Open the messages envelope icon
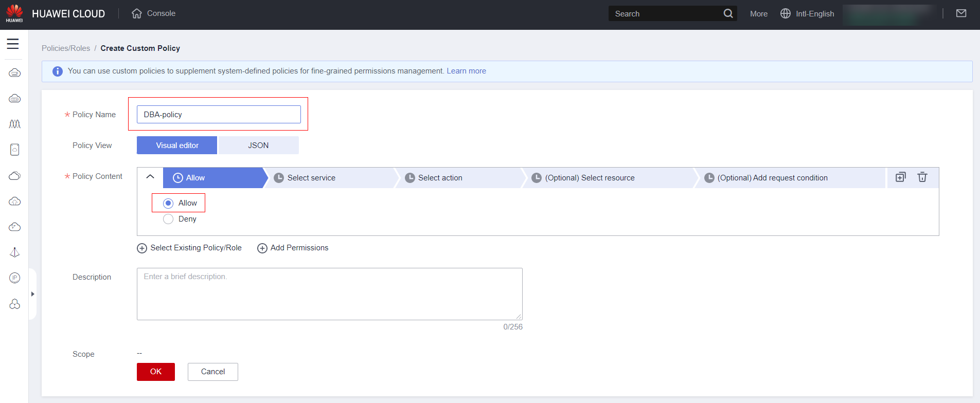Image resolution: width=980 pixels, height=403 pixels. tap(961, 13)
